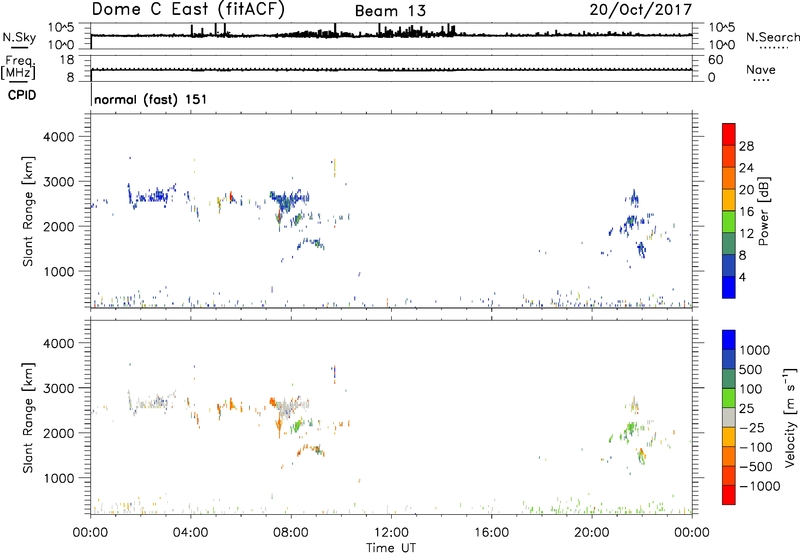Viewport: 800px width, 554px height.
Task: Click the "Freq. [MHz]" axis label
Action: coord(18,67)
